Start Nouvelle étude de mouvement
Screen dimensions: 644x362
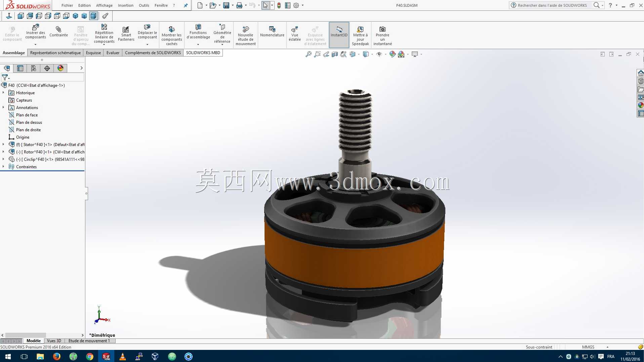pyautogui.click(x=246, y=36)
